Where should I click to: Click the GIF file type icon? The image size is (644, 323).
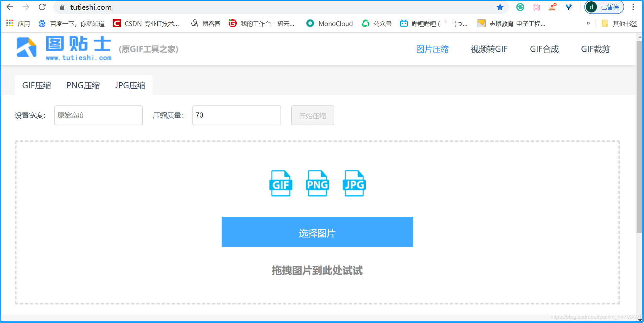pyautogui.click(x=281, y=183)
